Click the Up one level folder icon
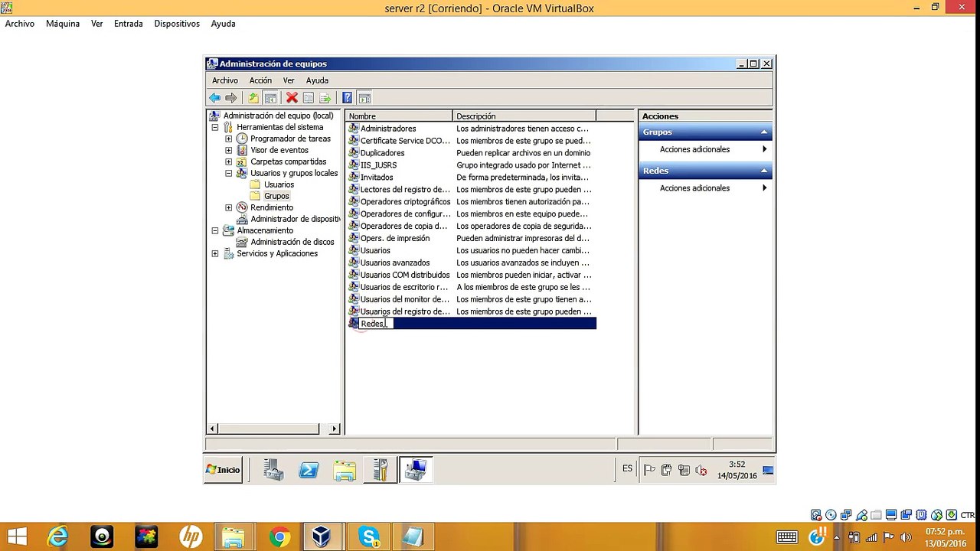980x551 pixels. tap(253, 98)
